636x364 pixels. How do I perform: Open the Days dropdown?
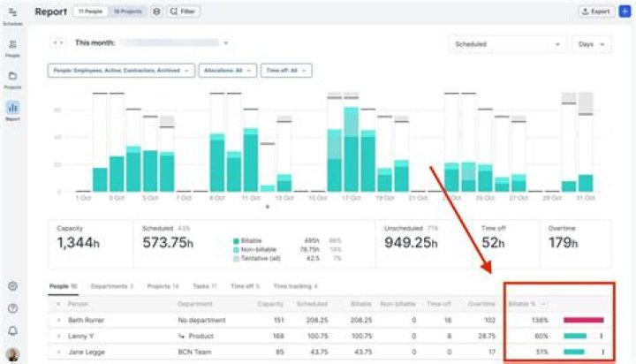tap(591, 44)
